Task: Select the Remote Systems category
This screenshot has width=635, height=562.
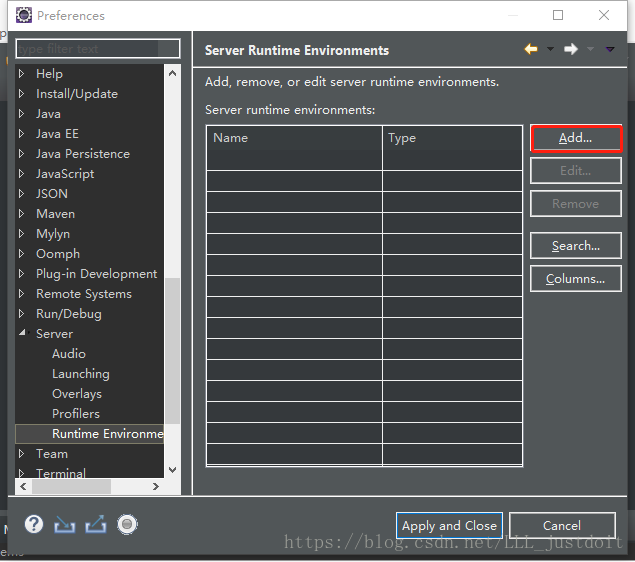Action: pyautogui.click(x=84, y=294)
